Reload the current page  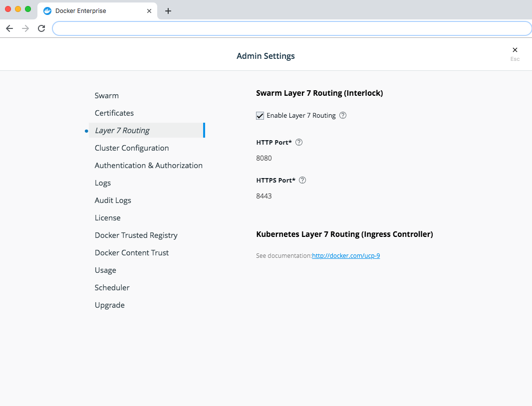41,28
